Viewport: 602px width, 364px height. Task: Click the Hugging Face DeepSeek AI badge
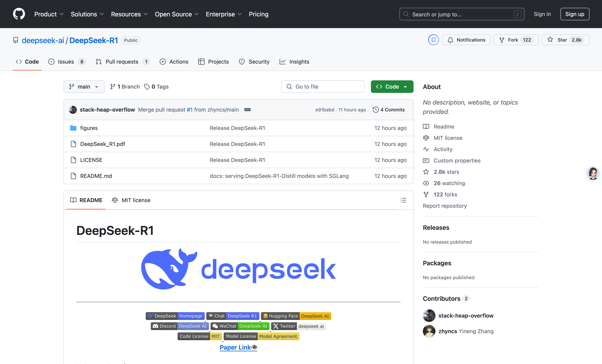coord(296,316)
